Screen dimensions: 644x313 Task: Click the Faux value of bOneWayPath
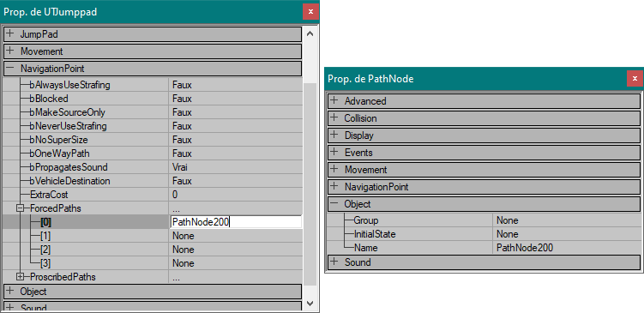click(182, 153)
